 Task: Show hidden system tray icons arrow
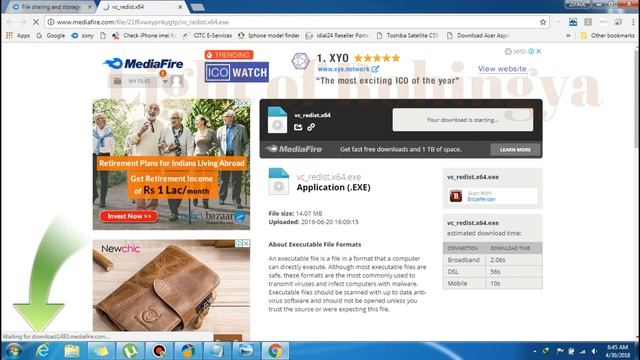coord(535,351)
